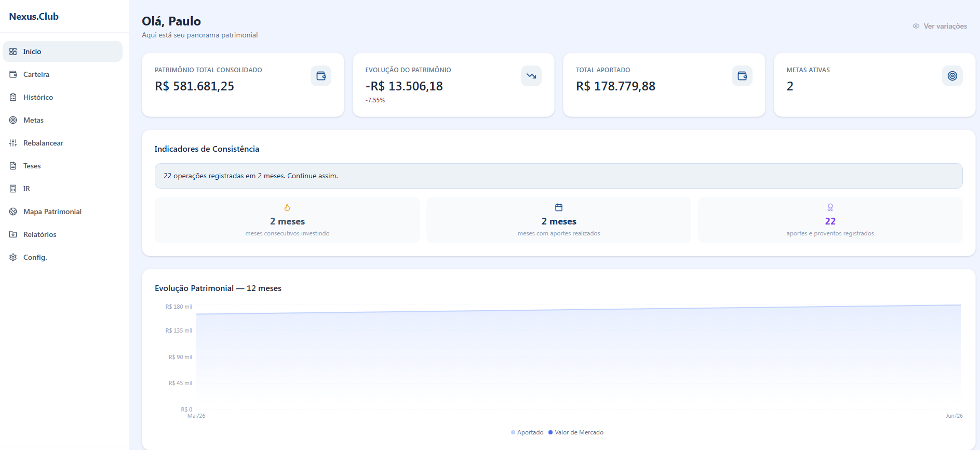Click the wallet icon in Total Aportado card
Viewport: 980px width, 450px height.
click(x=742, y=76)
